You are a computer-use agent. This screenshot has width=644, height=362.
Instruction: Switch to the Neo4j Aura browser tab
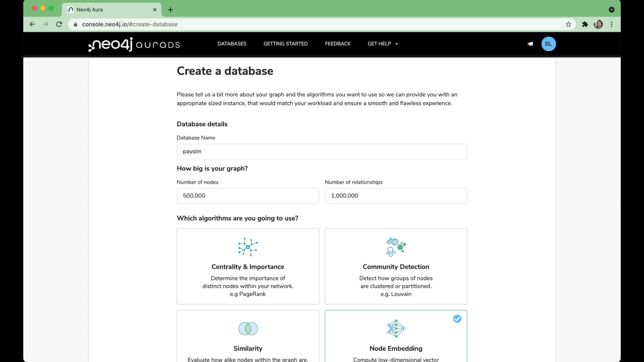click(111, 10)
